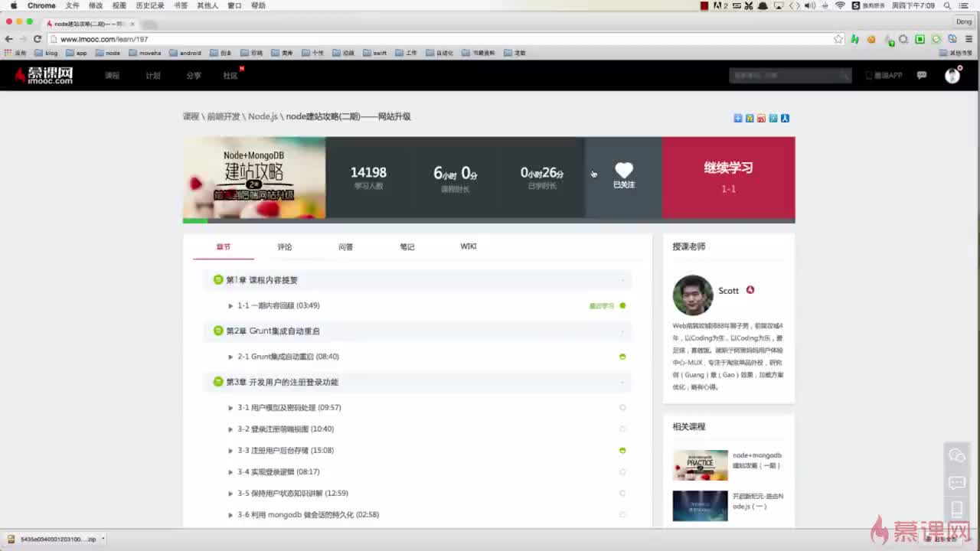Click the imooc.com site logo
This screenshot has height=551, width=980.
click(x=44, y=75)
